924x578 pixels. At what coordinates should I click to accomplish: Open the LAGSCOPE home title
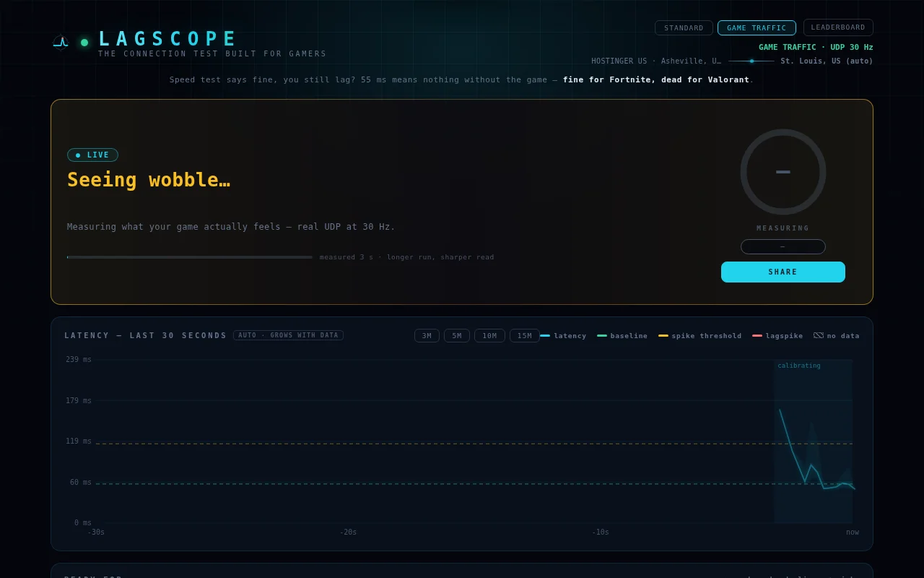(167, 39)
